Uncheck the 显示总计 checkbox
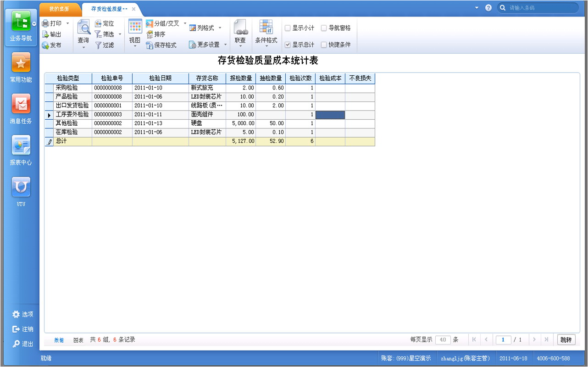The height and width of the screenshot is (367, 588). click(x=288, y=45)
